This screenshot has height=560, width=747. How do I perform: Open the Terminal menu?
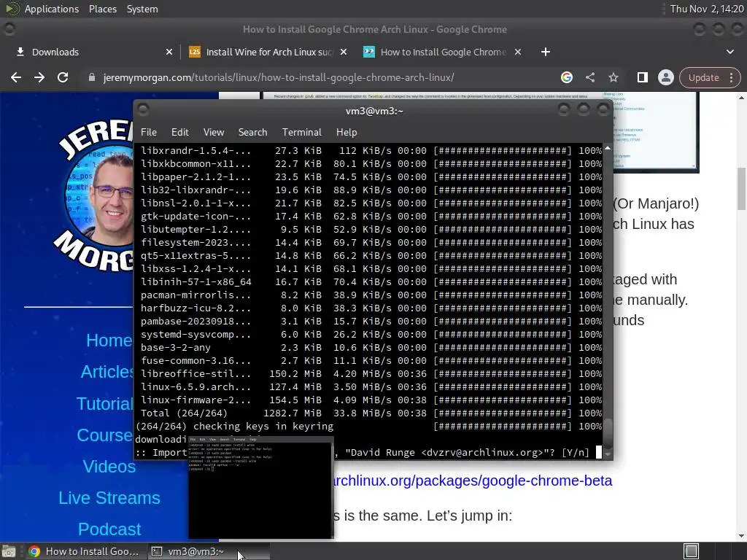[x=301, y=133]
